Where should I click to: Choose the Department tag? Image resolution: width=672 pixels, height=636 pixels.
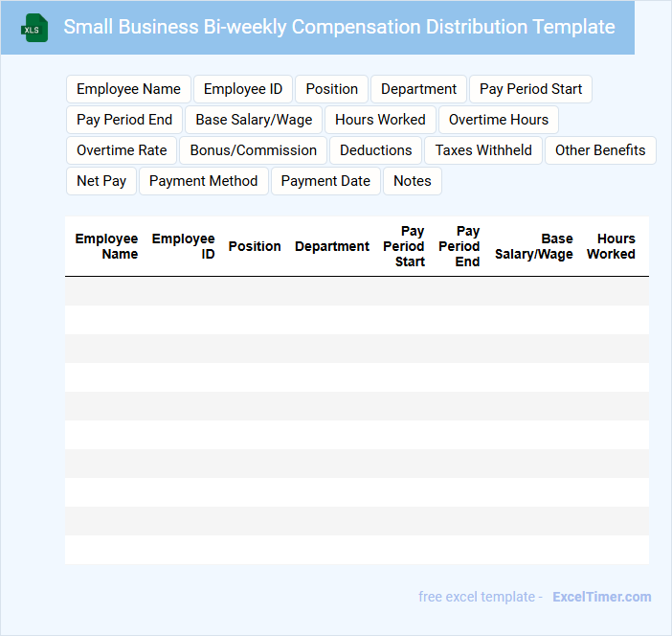[418, 89]
